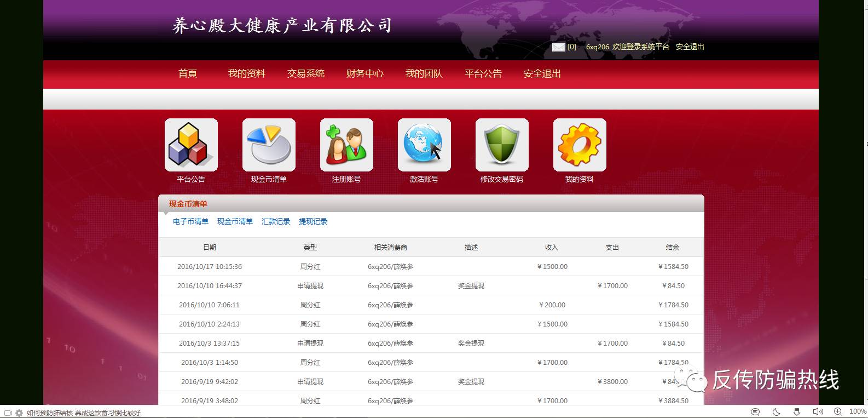Open the 现金币清单 pie chart icon
The image size is (868, 418).
(x=269, y=145)
